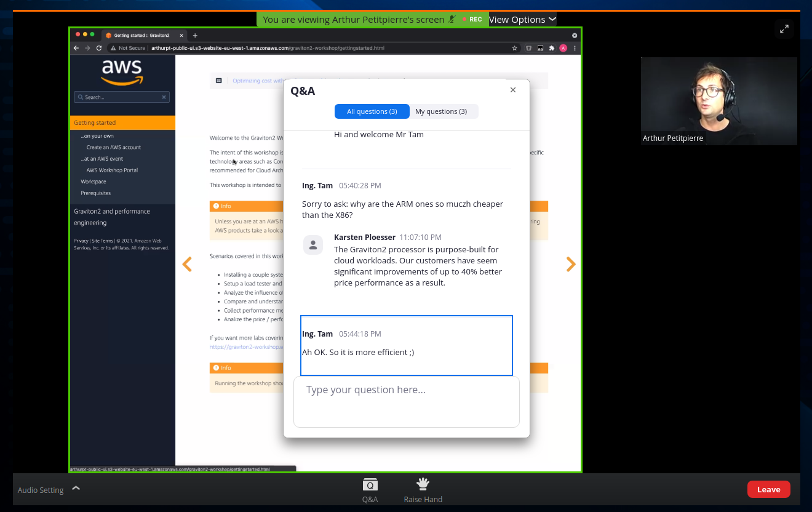
Task: Open AWS Workshop Portal sidebar link
Action: coord(112,170)
